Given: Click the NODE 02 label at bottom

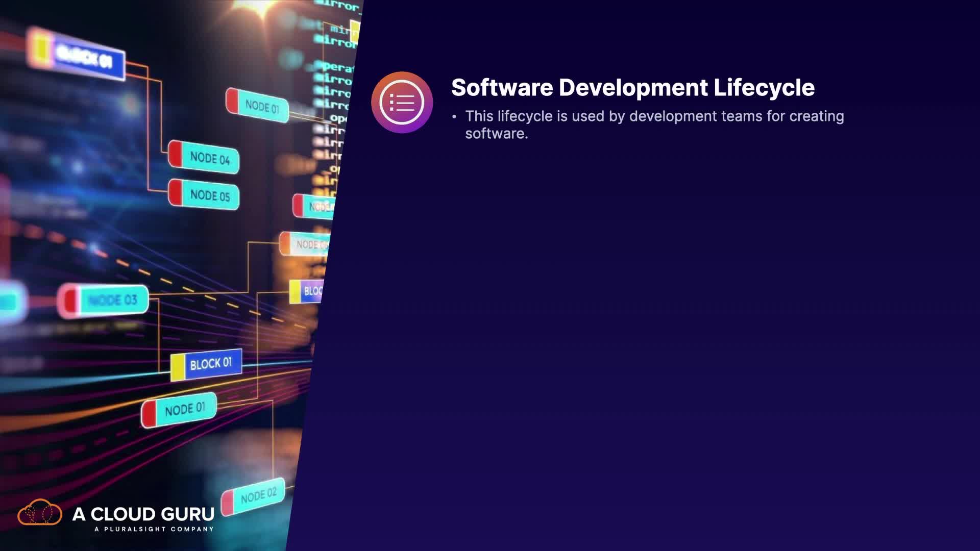Looking at the screenshot, I should point(258,495).
